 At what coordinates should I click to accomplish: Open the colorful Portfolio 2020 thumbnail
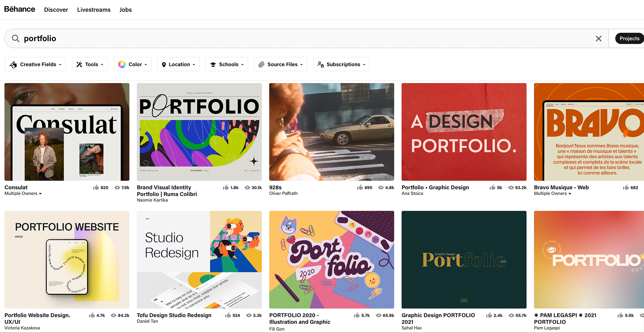point(332,260)
